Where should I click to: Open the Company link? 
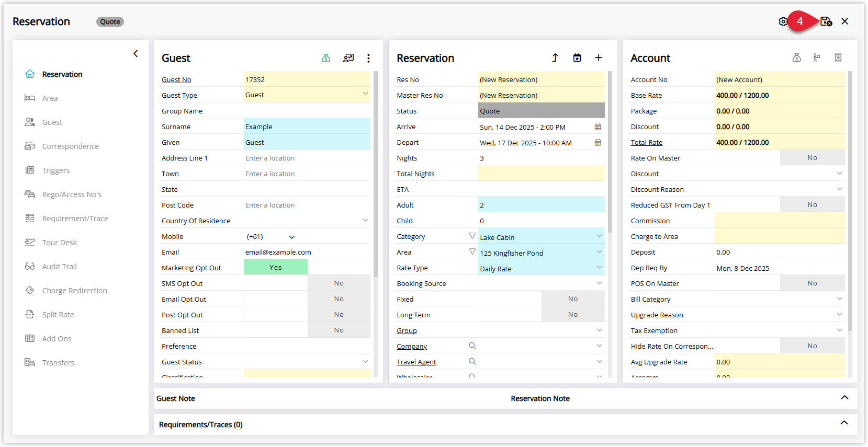pyautogui.click(x=412, y=346)
